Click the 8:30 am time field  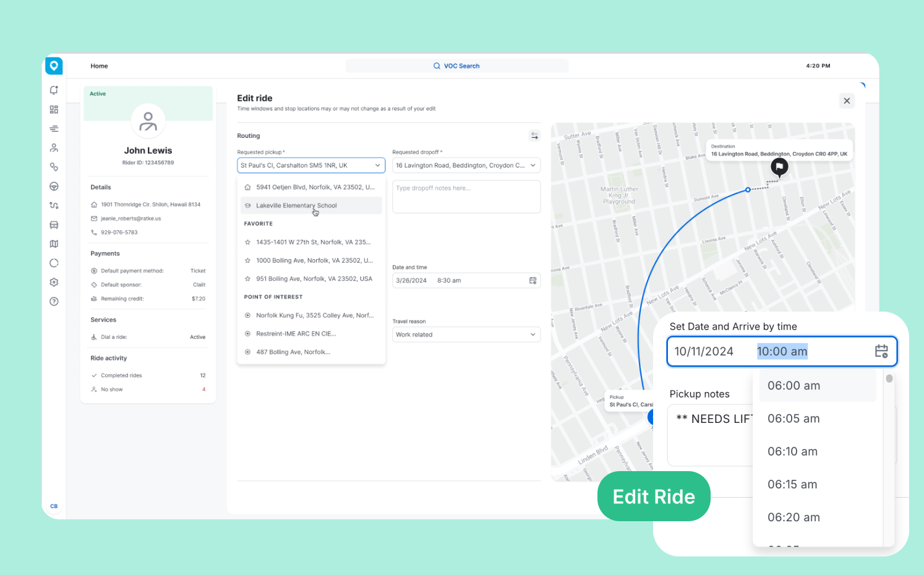coord(449,281)
